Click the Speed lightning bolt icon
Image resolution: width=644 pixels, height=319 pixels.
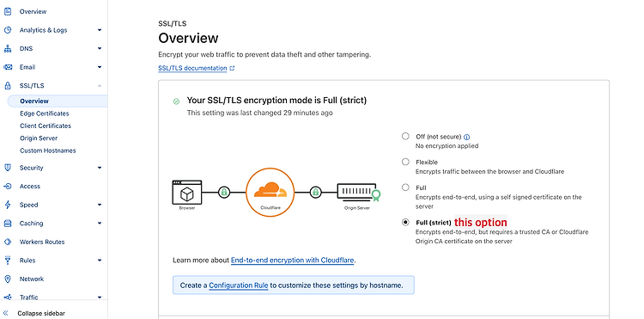[x=8, y=205]
